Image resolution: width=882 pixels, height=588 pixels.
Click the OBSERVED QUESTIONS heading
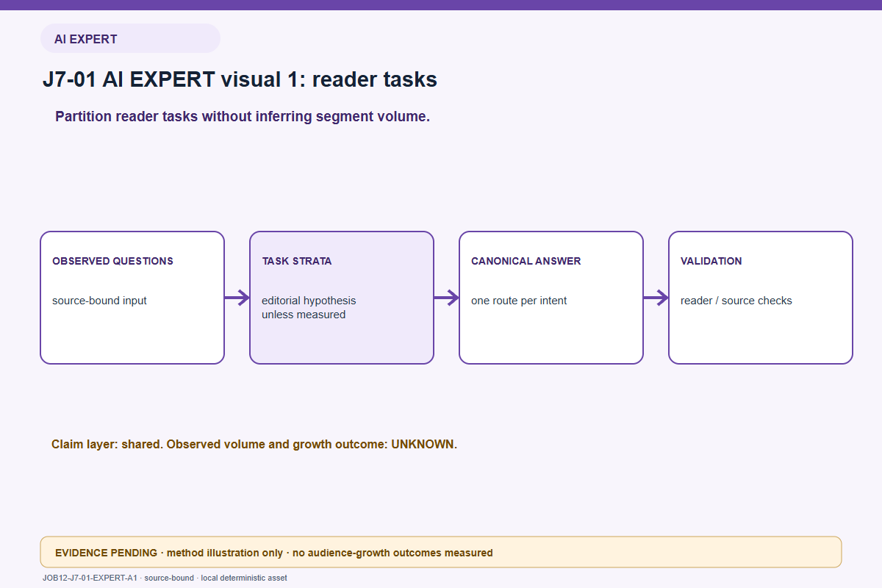(112, 261)
